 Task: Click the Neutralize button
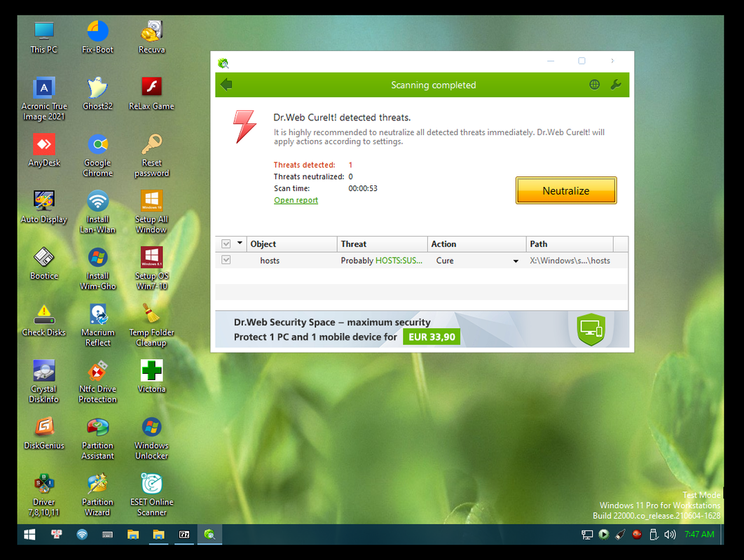click(x=565, y=190)
